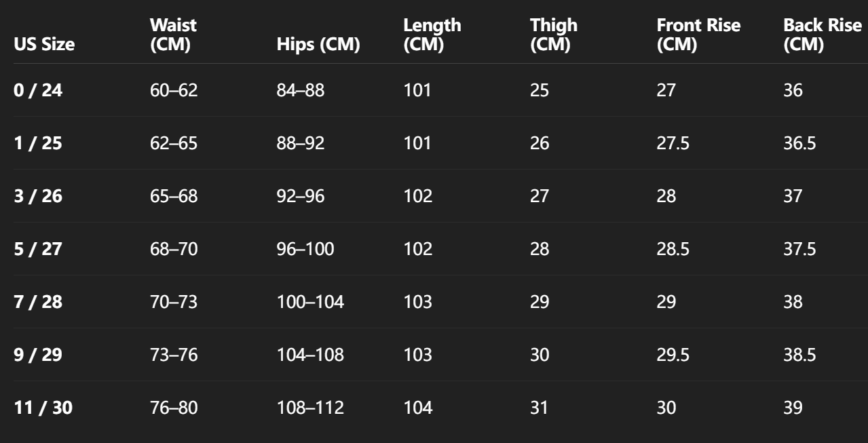Screen dimensions: 868x443
Task: Click the Hips (CM) column header
Action: (x=318, y=45)
